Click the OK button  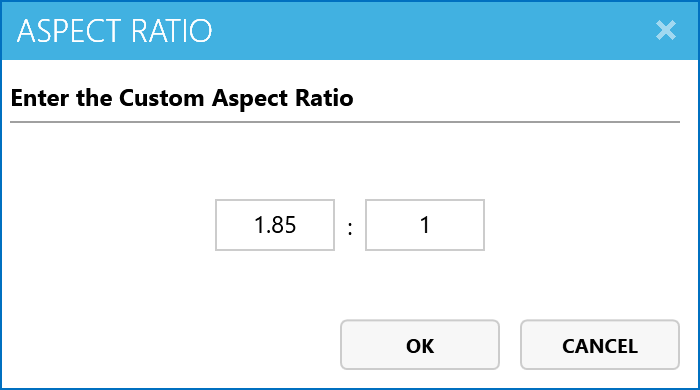click(x=420, y=344)
